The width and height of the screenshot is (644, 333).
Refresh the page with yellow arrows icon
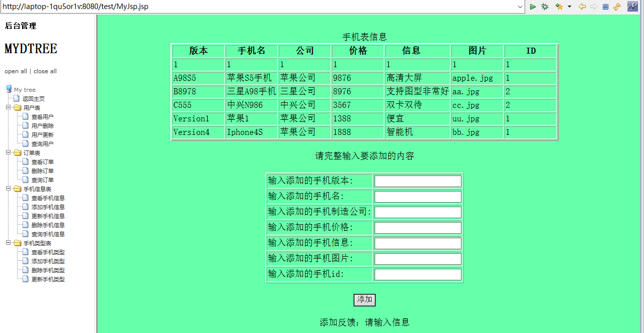[x=617, y=7]
